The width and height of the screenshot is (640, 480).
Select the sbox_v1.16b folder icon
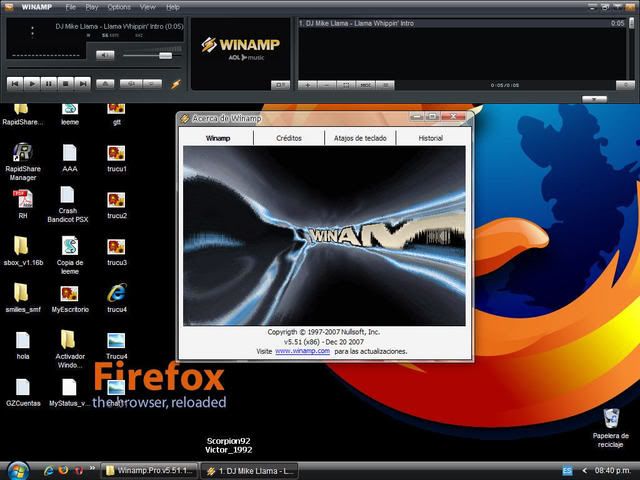23,251
